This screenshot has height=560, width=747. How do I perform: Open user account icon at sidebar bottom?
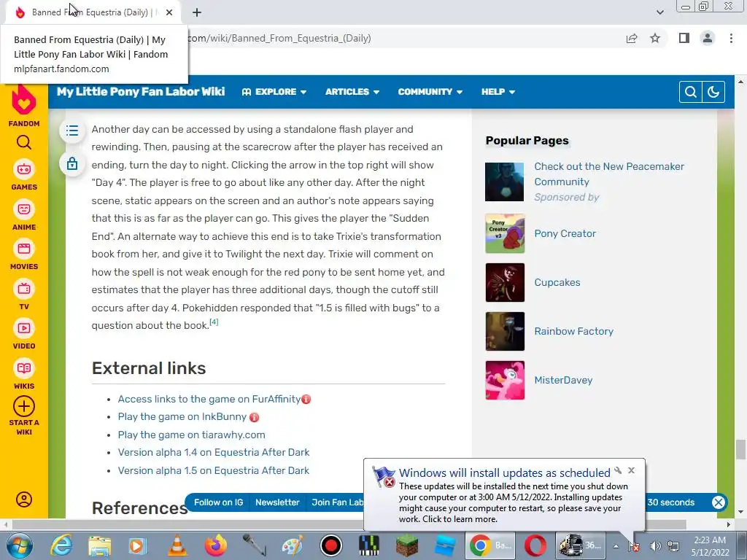[24, 499]
